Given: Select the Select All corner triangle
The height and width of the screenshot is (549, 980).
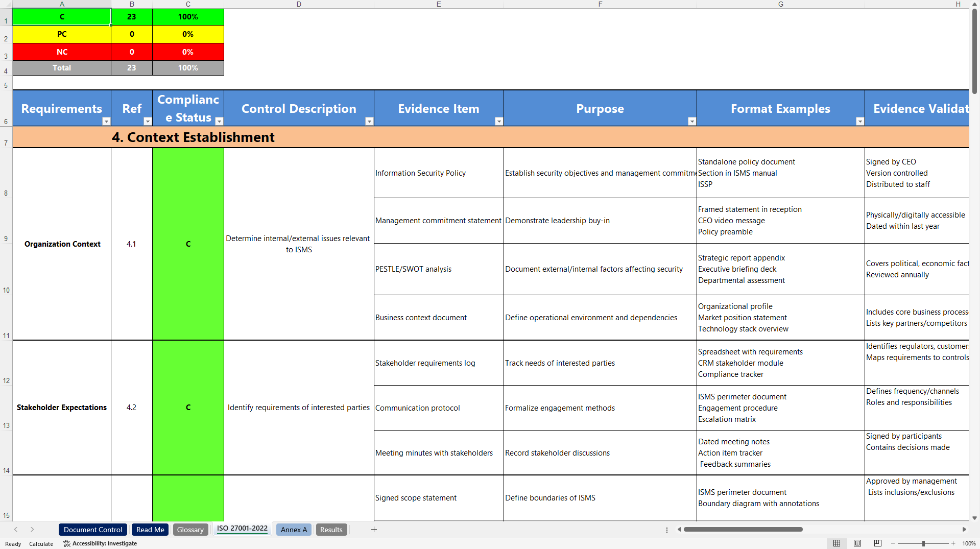Looking at the screenshot, I should pos(6,4).
